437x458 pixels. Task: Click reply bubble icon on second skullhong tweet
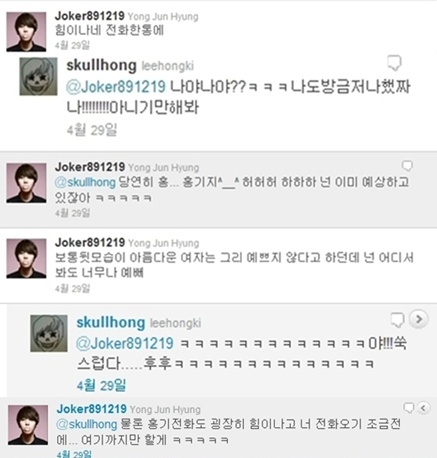pyautogui.click(x=397, y=320)
